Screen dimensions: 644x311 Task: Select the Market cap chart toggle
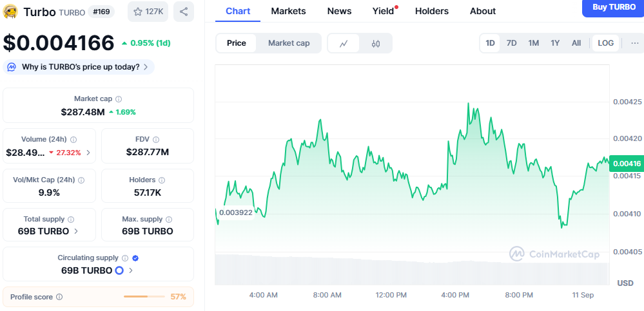coord(289,43)
